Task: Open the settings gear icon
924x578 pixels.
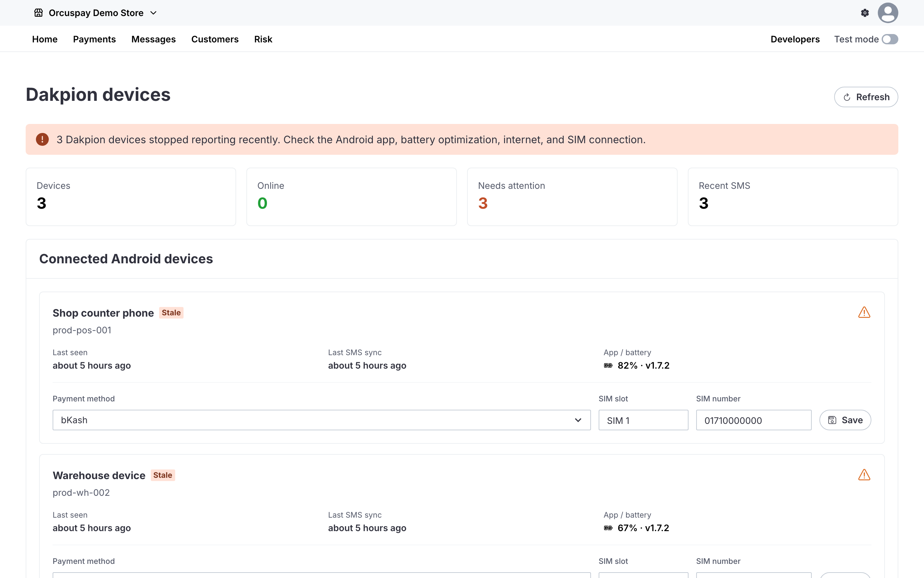Action: pos(865,13)
